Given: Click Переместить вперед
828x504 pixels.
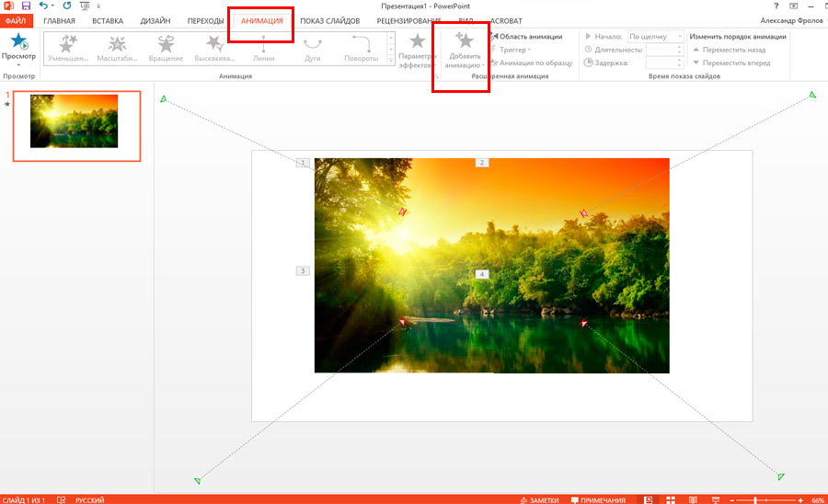Looking at the screenshot, I should point(731,63).
